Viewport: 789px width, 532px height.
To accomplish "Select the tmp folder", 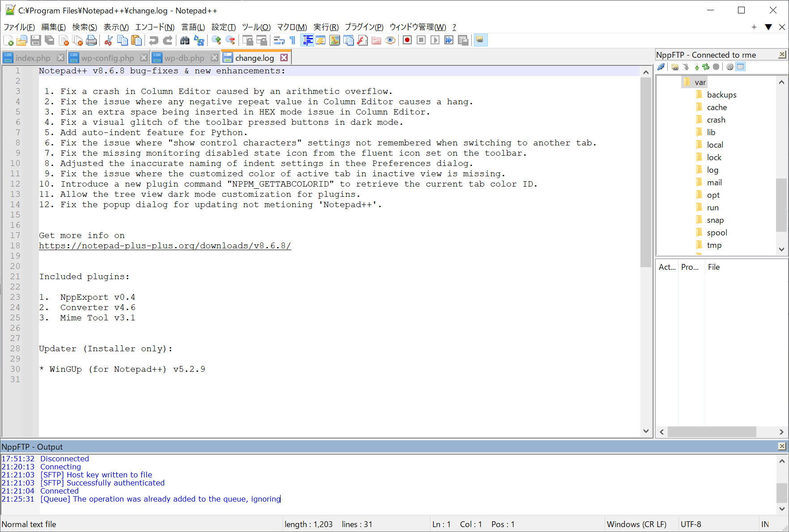I will coord(714,245).
